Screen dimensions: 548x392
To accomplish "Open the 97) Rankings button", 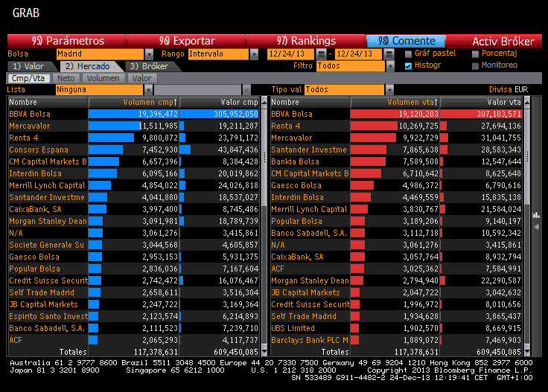I will tap(306, 41).
